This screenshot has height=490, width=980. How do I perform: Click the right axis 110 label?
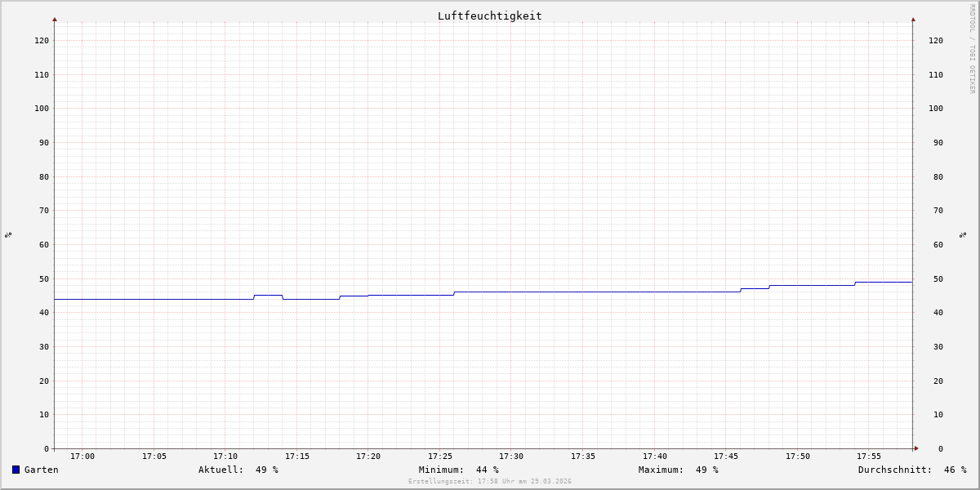point(936,74)
